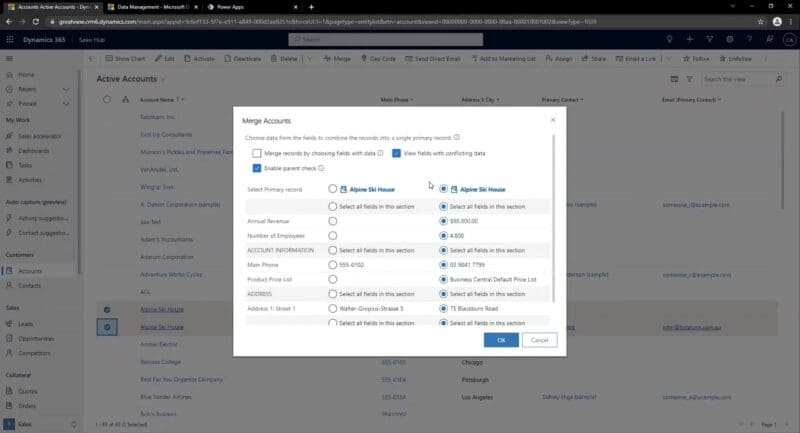The image size is (800, 433).
Task: Click the Show Chart toolbar command
Action: pos(125,59)
